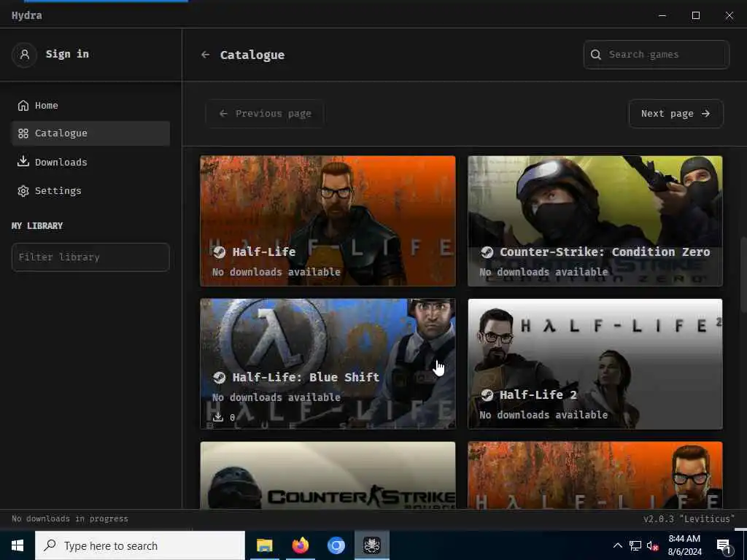747x560 pixels.
Task: Click the v2.0.3 "Leviticus" version text
Action: click(x=689, y=518)
